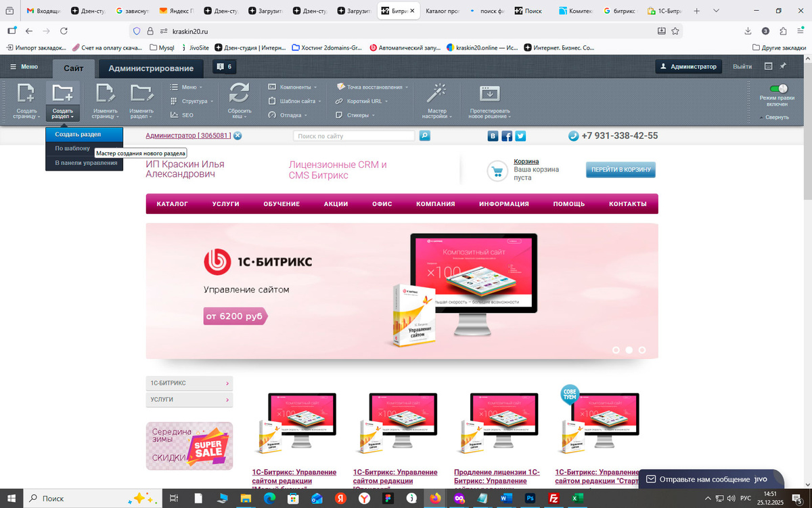Toggle the Режим правки switch
The image size is (812, 508).
(x=779, y=89)
